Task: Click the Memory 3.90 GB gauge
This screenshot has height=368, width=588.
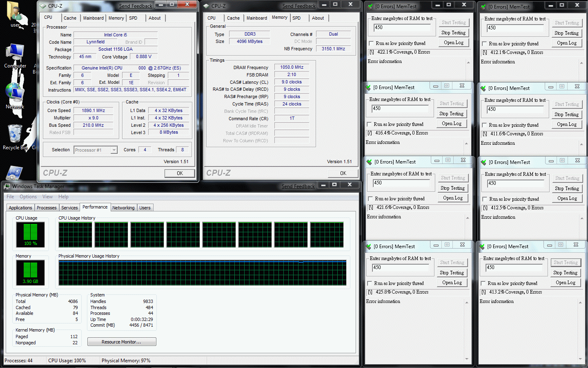Action: (x=30, y=272)
